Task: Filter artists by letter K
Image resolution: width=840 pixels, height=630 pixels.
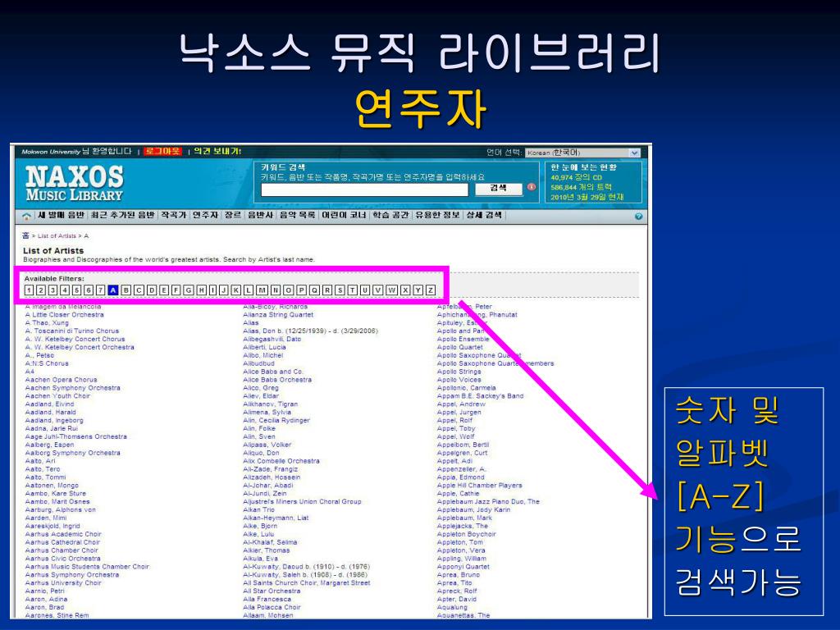Action: point(235,290)
